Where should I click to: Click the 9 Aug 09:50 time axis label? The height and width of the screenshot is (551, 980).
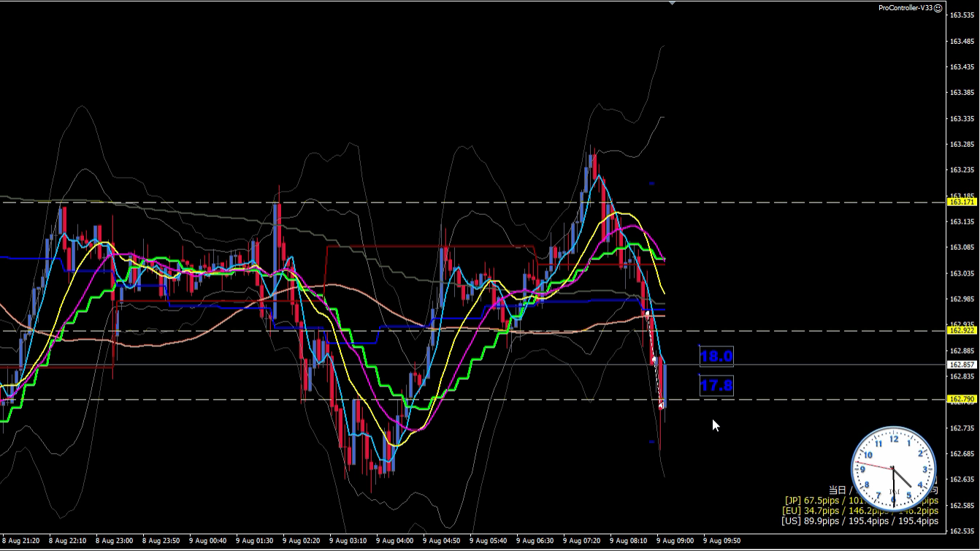(722, 541)
